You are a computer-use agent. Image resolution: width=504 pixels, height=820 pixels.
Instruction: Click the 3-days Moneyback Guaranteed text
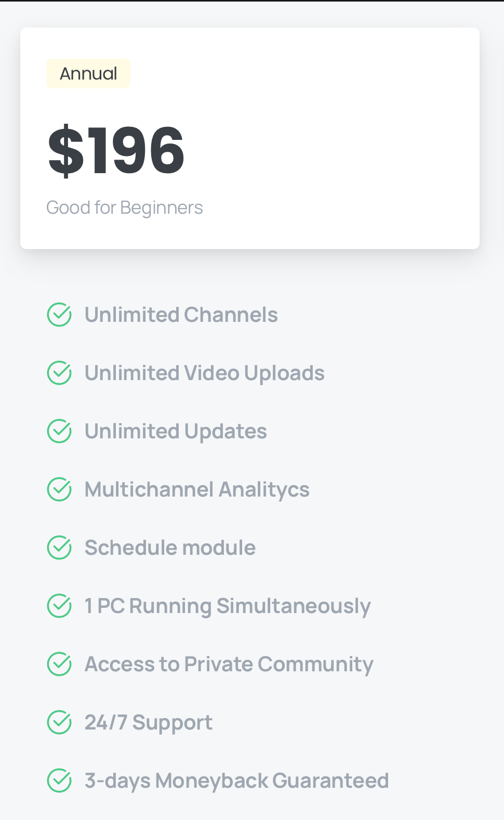(237, 782)
